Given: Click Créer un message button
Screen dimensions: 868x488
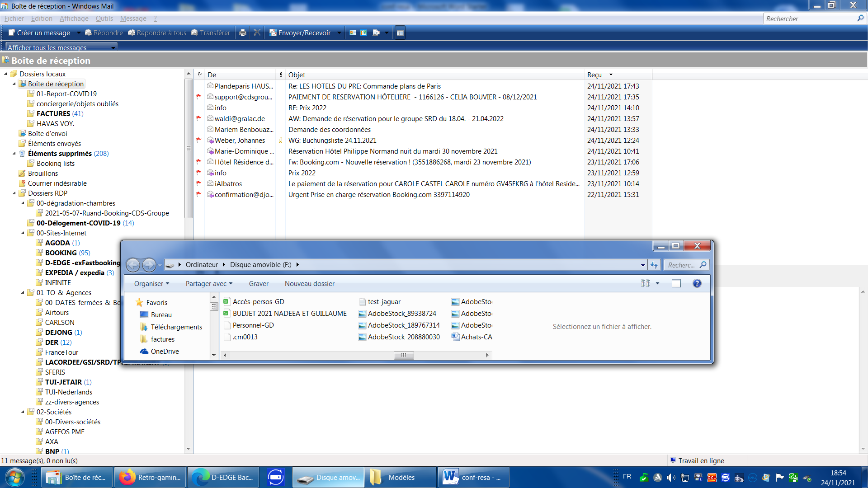Looking at the screenshot, I should point(39,33).
